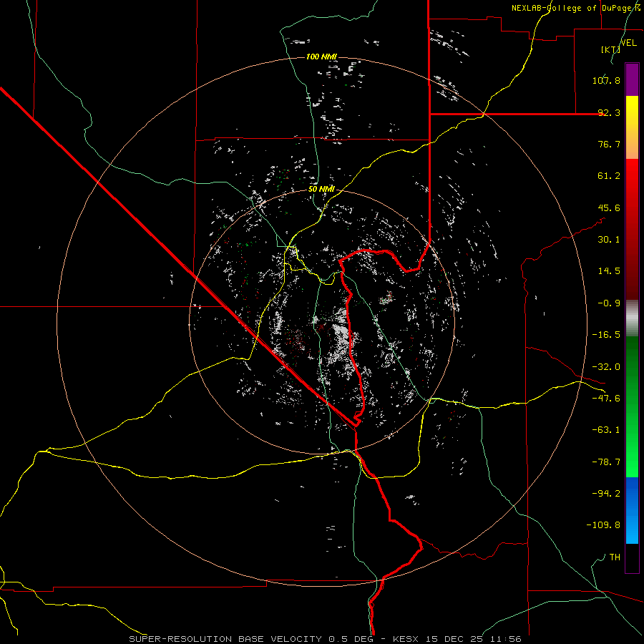
Task: Click the -78.7 value on the velocity scale
Action: (x=606, y=462)
